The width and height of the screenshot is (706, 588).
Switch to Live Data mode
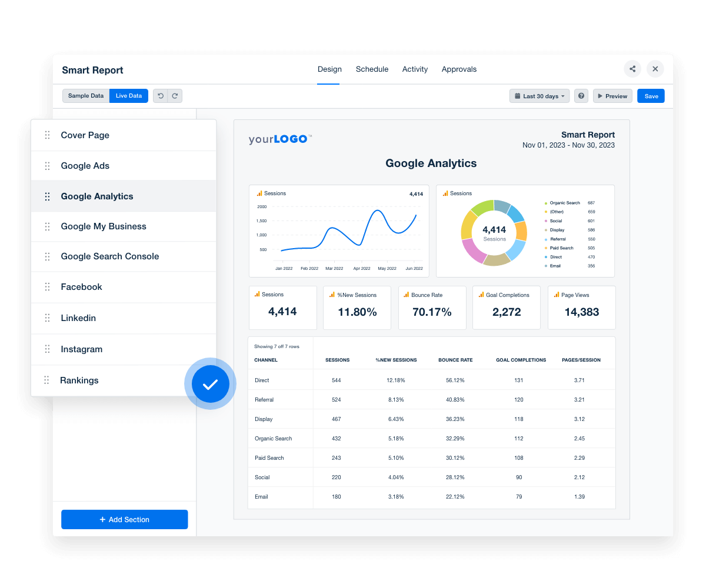[129, 96]
